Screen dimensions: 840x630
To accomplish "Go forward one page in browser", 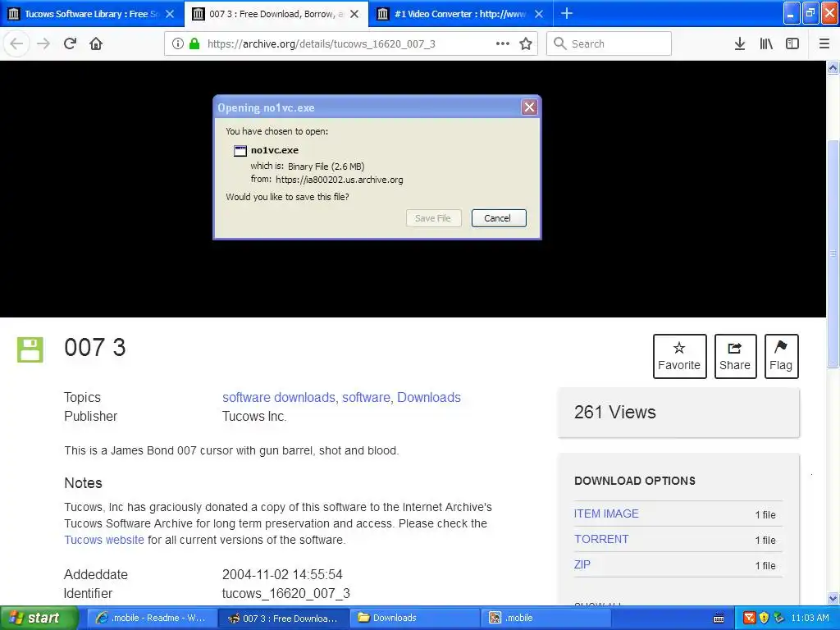I will (x=43, y=43).
